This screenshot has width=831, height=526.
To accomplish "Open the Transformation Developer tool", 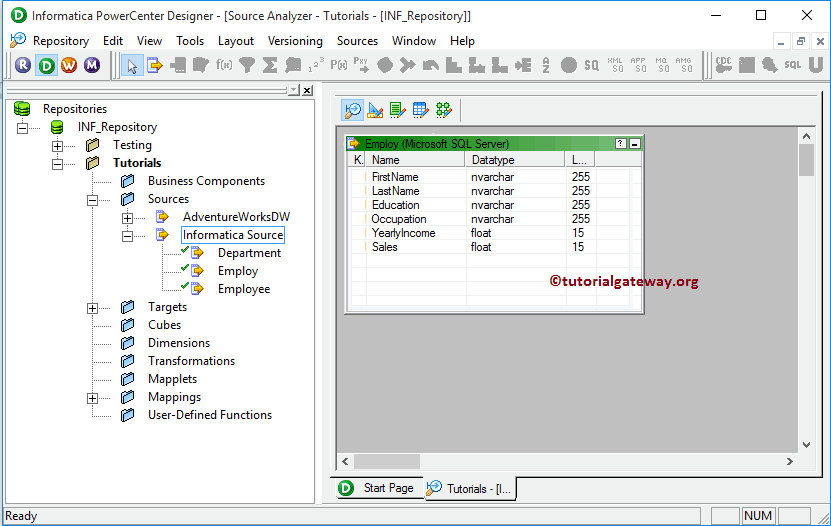I will click(397, 110).
